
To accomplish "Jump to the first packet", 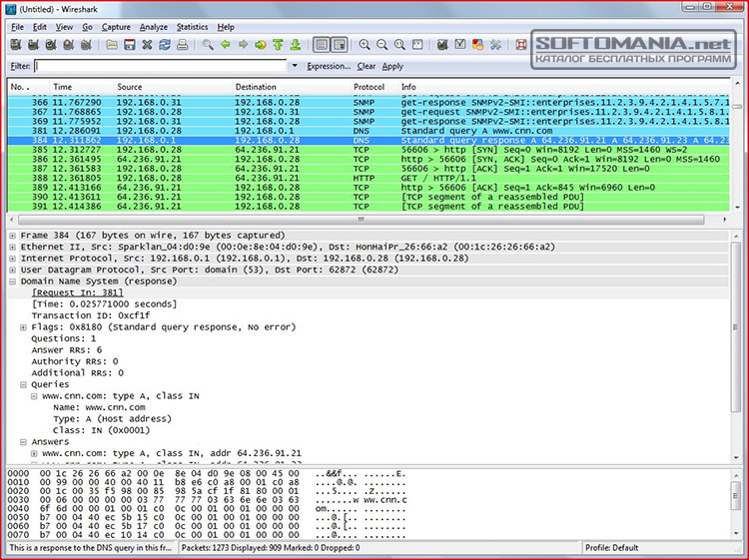I will pos(278,45).
